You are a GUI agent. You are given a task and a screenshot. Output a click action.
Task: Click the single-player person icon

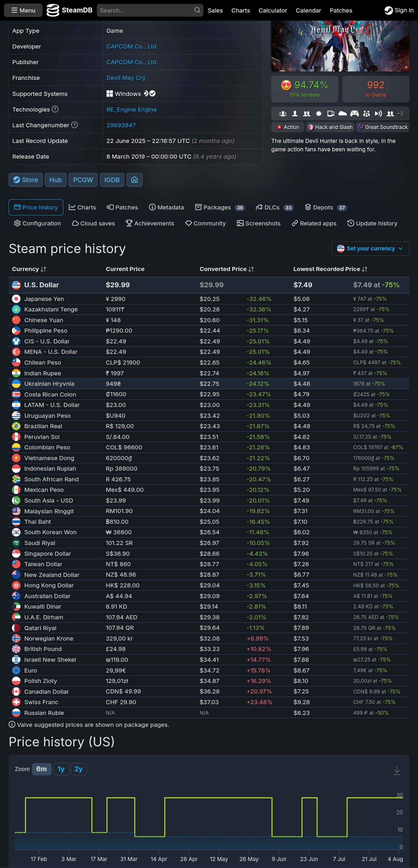point(295,114)
